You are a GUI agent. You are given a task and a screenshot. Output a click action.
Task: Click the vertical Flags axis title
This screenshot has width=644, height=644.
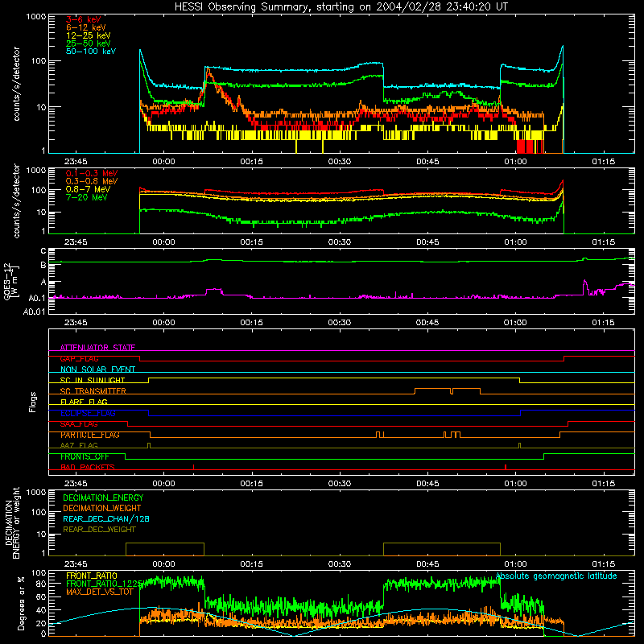pyautogui.click(x=33, y=402)
